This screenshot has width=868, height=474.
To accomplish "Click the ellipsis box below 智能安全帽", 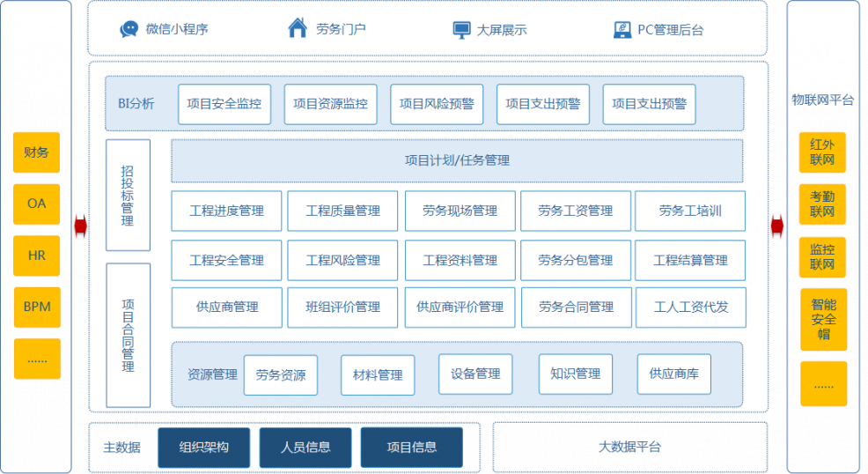I will tap(824, 384).
